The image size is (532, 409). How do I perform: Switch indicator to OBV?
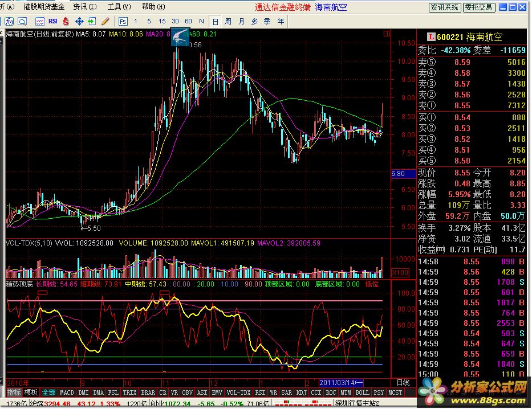[x=187, y=392]
